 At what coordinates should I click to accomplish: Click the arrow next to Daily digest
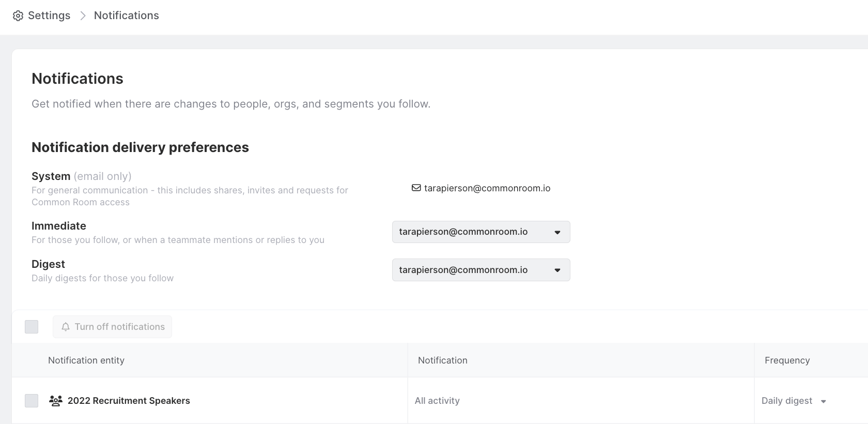coord(824,401)
